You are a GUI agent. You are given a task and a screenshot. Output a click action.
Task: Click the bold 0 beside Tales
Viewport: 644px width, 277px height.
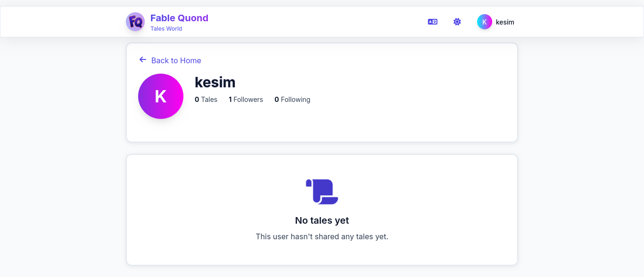pos(197,100)
